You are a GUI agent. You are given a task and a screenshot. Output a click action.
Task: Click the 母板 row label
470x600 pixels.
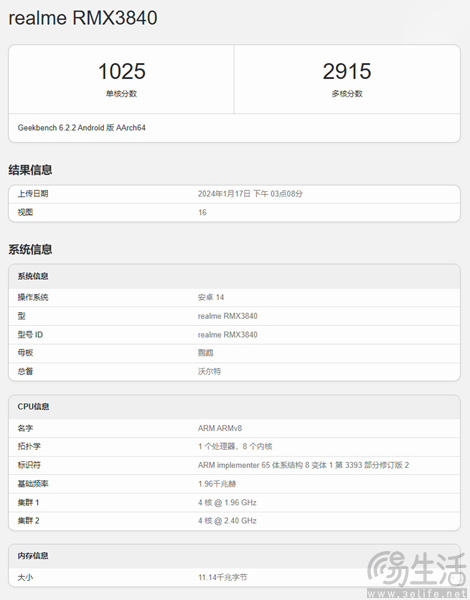click(x=25, y=353)
